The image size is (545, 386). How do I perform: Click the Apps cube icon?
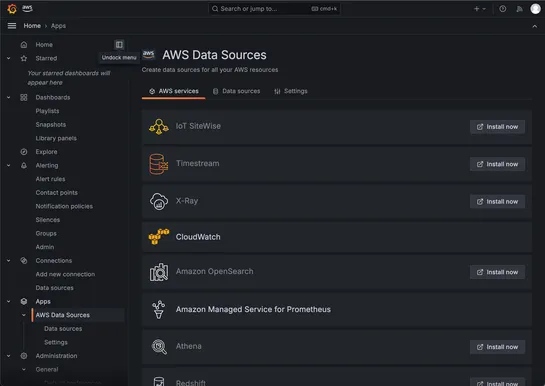[24, 301]
